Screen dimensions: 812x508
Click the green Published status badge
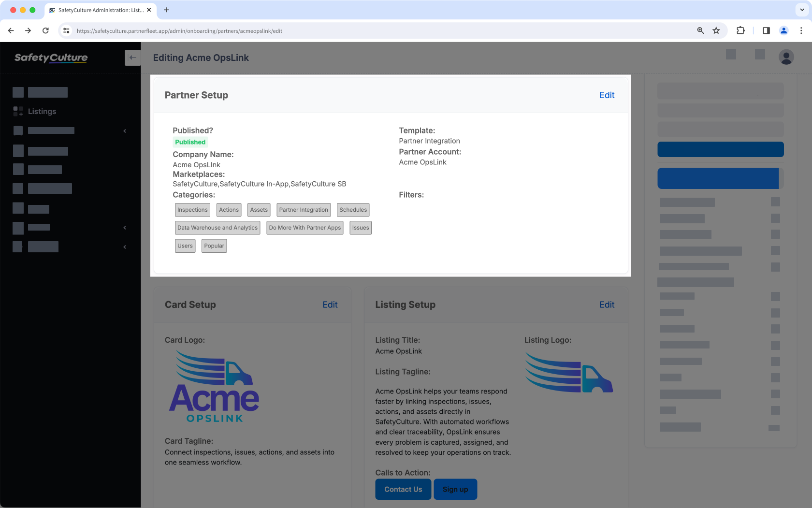point(190,142)
